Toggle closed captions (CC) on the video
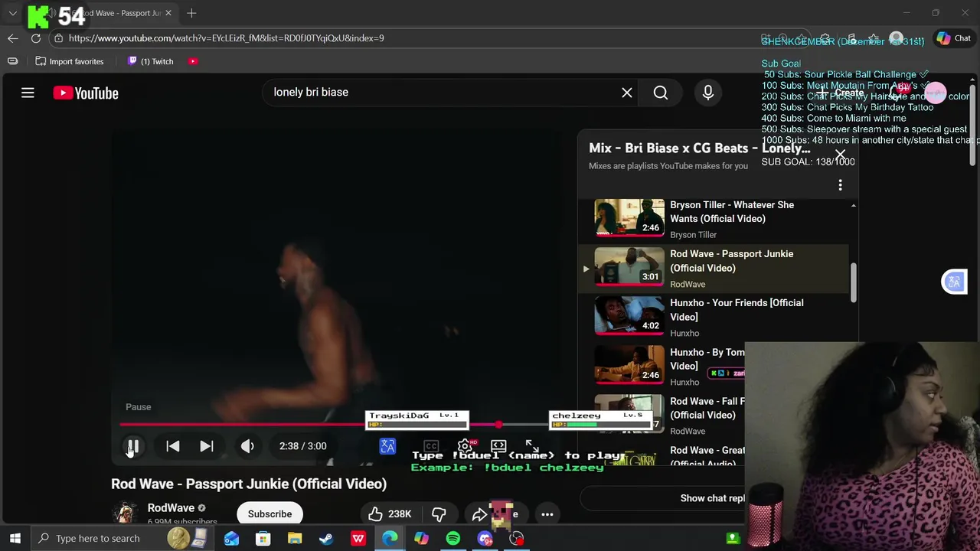980x551 pixels. 431,446
